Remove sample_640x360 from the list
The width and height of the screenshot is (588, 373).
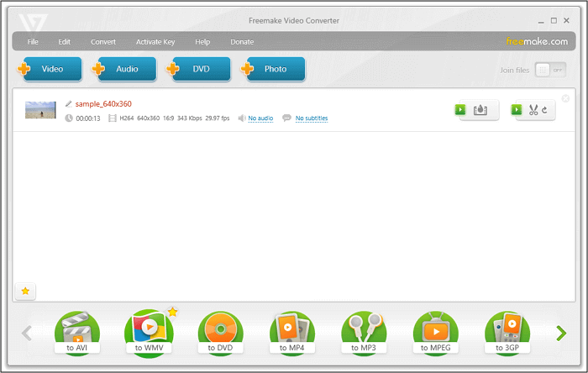point(565,98)
